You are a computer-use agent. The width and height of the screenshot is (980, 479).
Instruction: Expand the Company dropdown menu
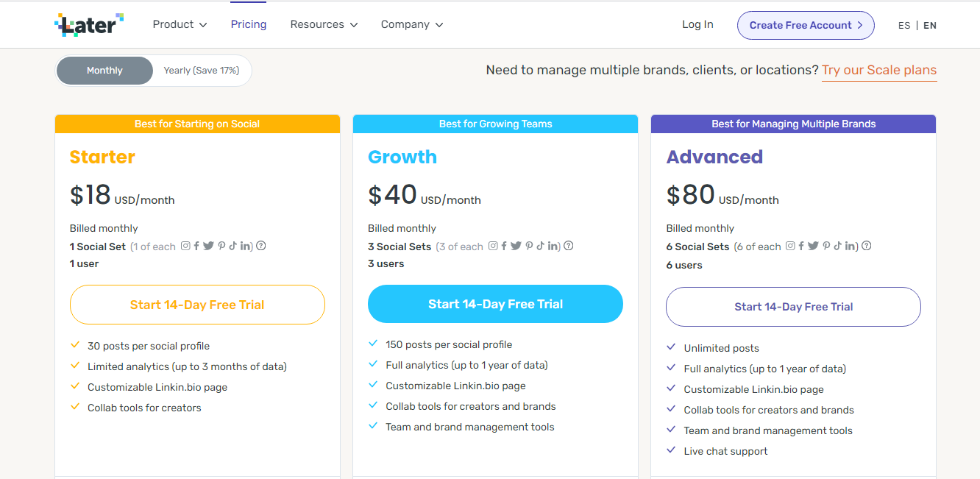click(x=412, y=24)
